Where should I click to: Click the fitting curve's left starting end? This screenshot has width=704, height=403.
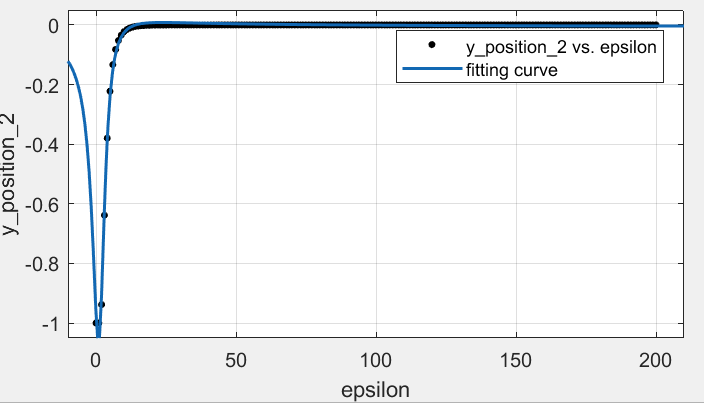coord(68,63)
